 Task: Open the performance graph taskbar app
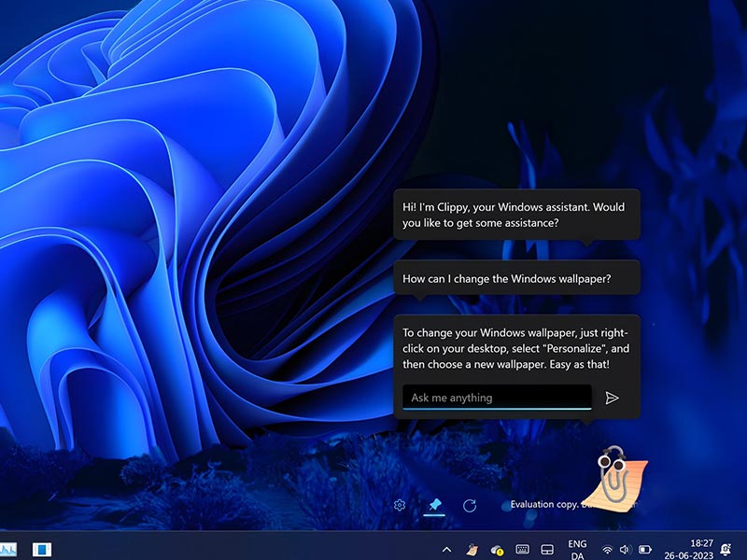8,550
